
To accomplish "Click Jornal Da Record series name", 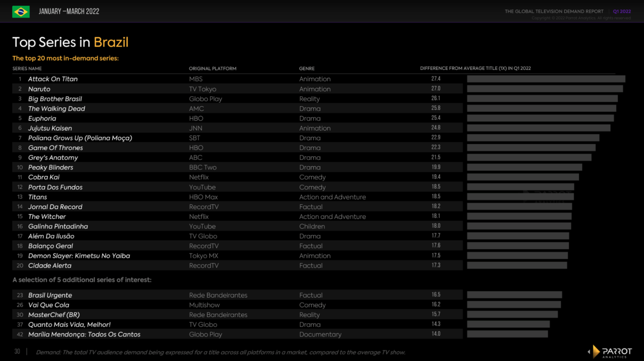I will coord(55,207).
